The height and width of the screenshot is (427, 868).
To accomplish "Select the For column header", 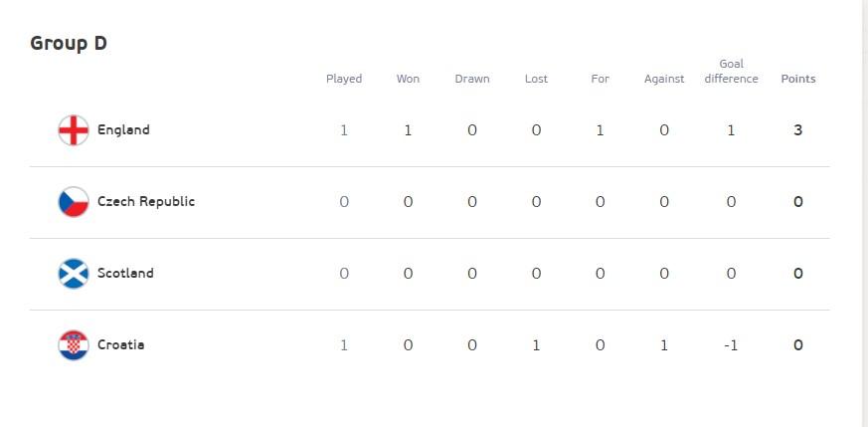I will point(601,79).
